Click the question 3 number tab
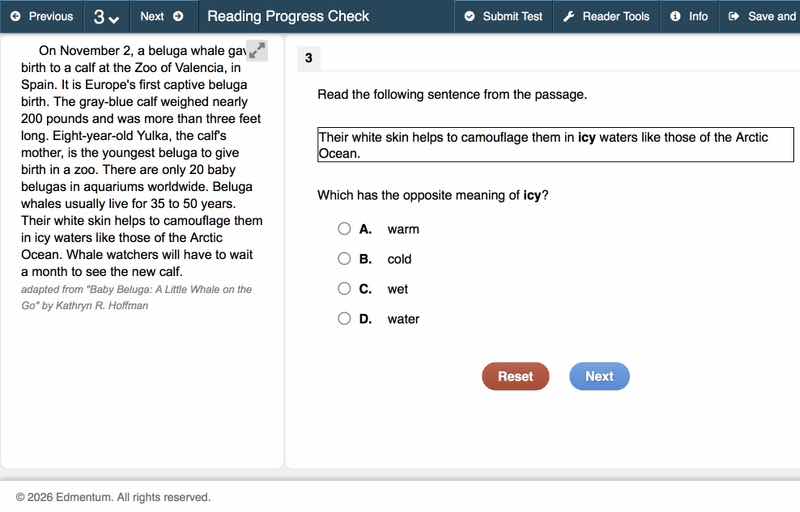The height and width of the screenshot is (512, 800). pos(308,59)
